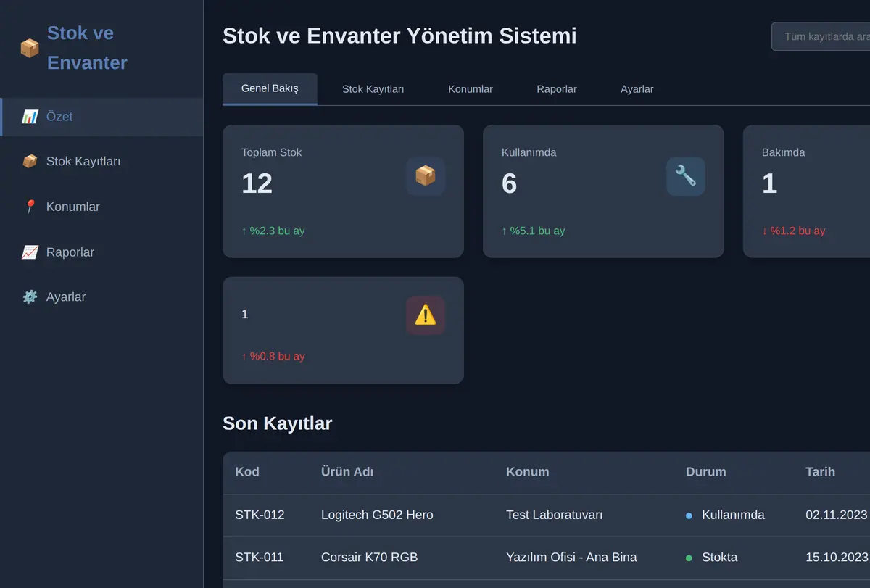The image size is (870, 588).
Task: Click the Son Kayıtlar heading
Action: (x=277, y=423)
